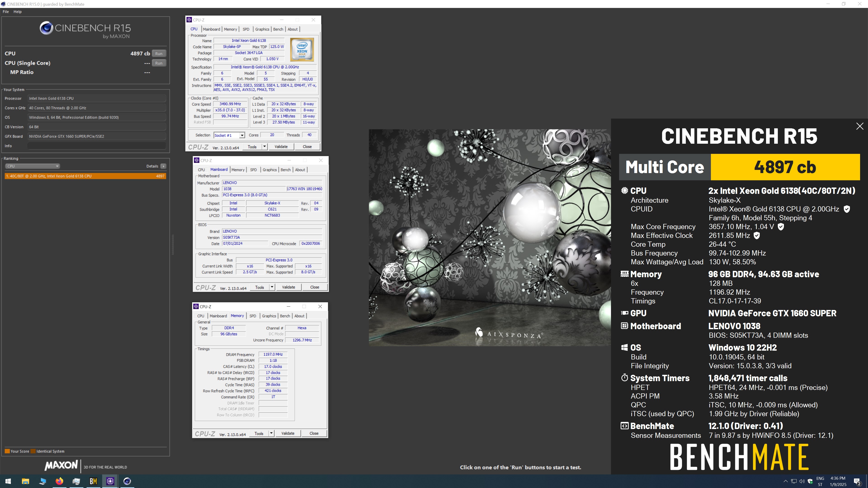
Task: Open File Explorer from the taskbar
Action: pos(25,481)
